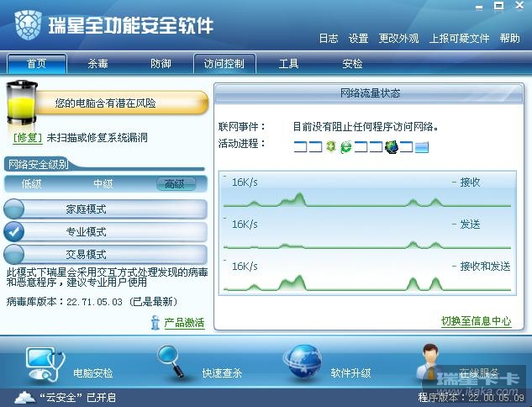
Task: Click the 联网事件 label
Action: (x=241, y=127)
